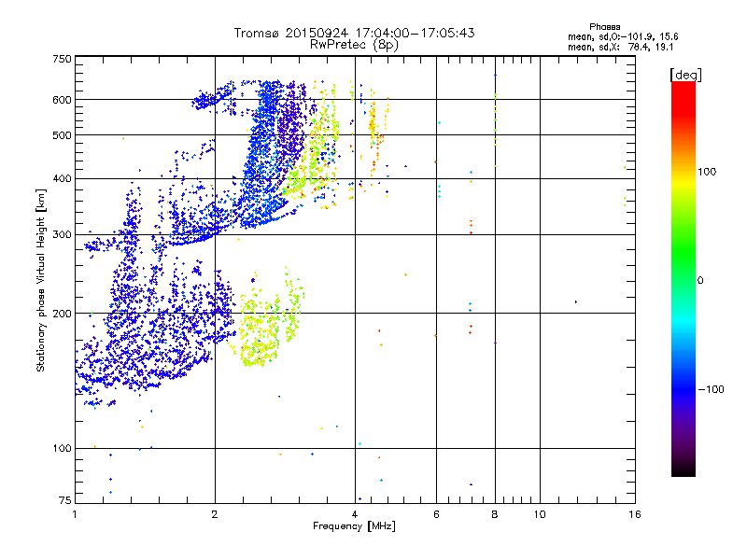Click the y-axis tick label 500

coord(62,135)
